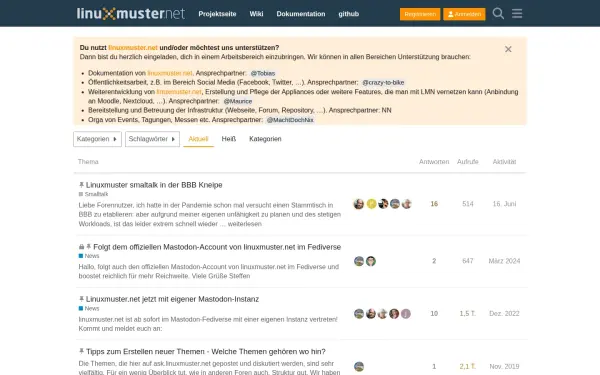The image size is (600, 375).
Task: Click linuxmuster.net link in banner heading
Action: click(x=133, y=48)
